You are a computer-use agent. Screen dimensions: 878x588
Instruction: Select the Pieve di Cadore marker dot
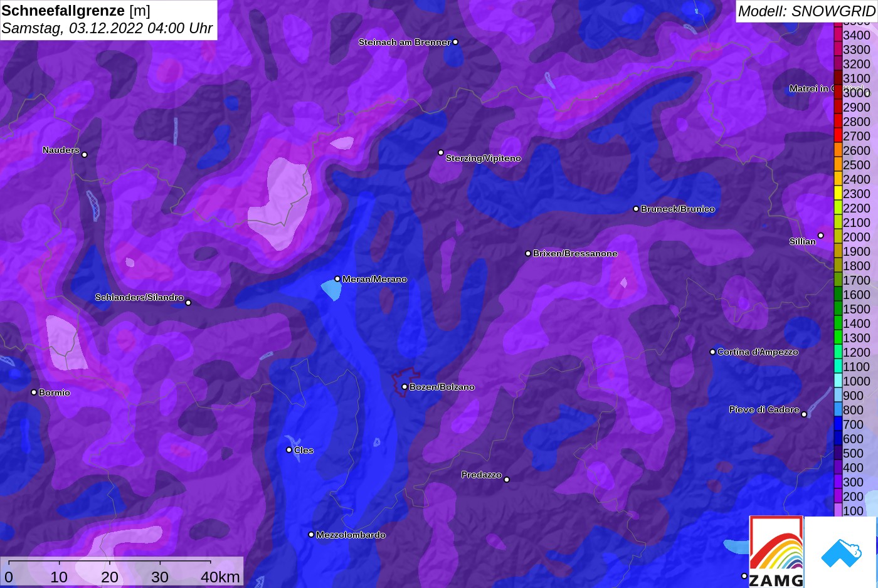(x=804, y=414)
